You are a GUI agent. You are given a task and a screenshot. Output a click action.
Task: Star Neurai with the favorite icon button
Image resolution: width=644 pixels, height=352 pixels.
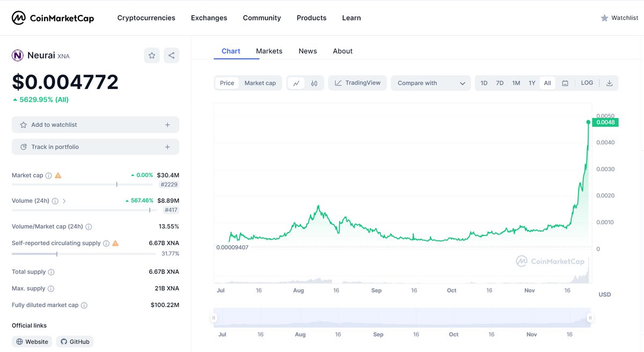pyautogui.click(x=152, y=55)
